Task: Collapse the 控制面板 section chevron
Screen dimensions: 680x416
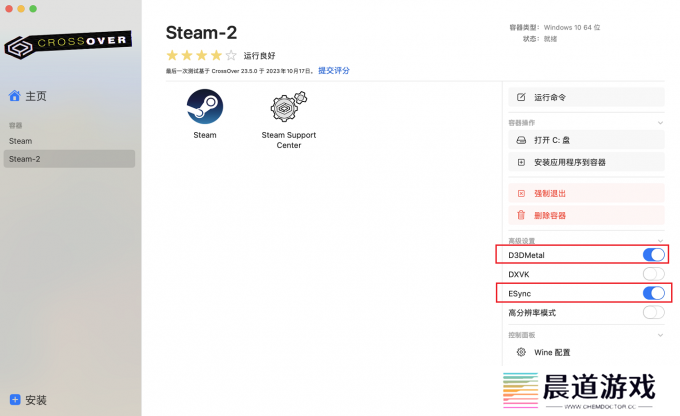Action: click(x=660, y=335)
